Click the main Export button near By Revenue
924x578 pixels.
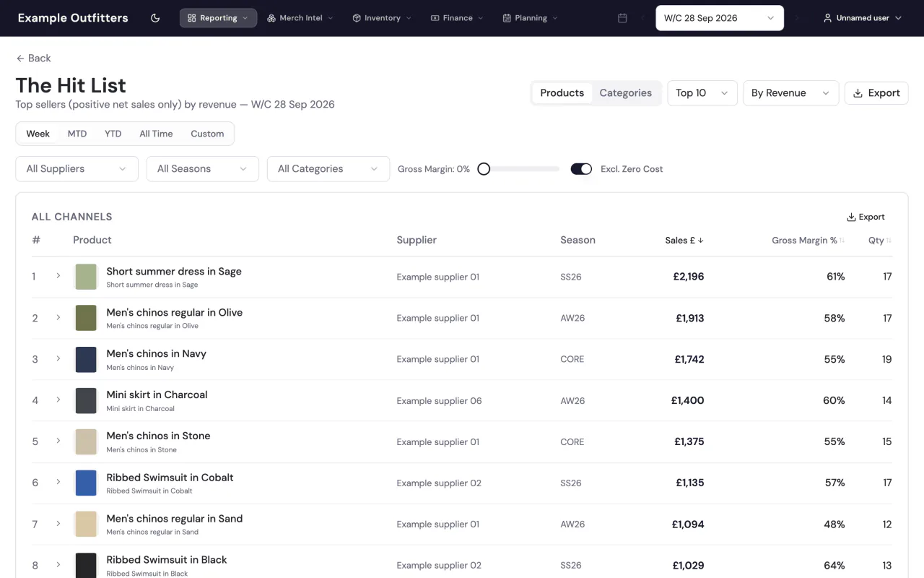tap(876, 93)
